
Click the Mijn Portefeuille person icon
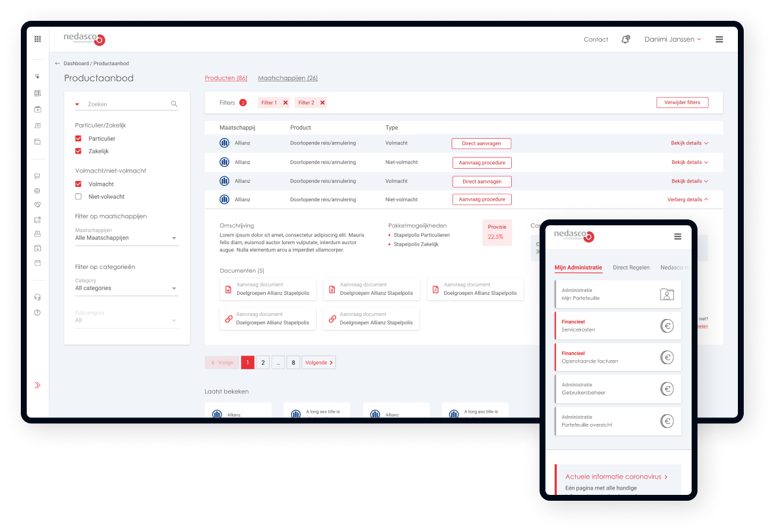[x=667, y=294]
